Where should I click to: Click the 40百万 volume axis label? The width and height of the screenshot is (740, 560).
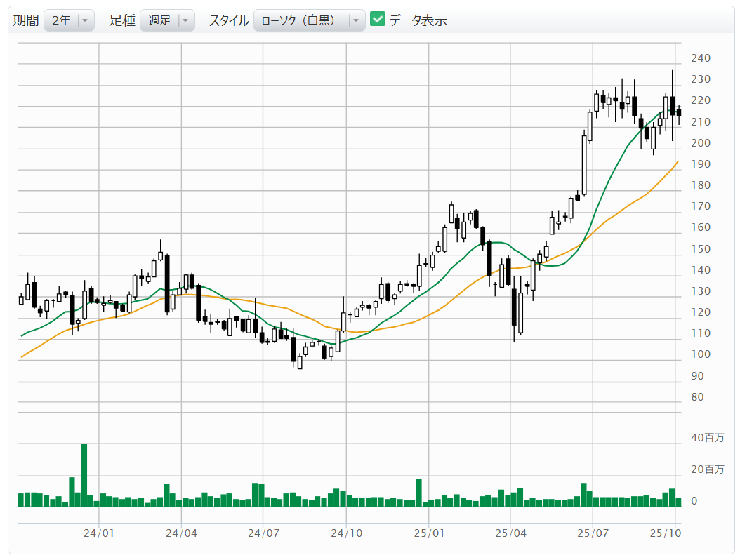707,438
